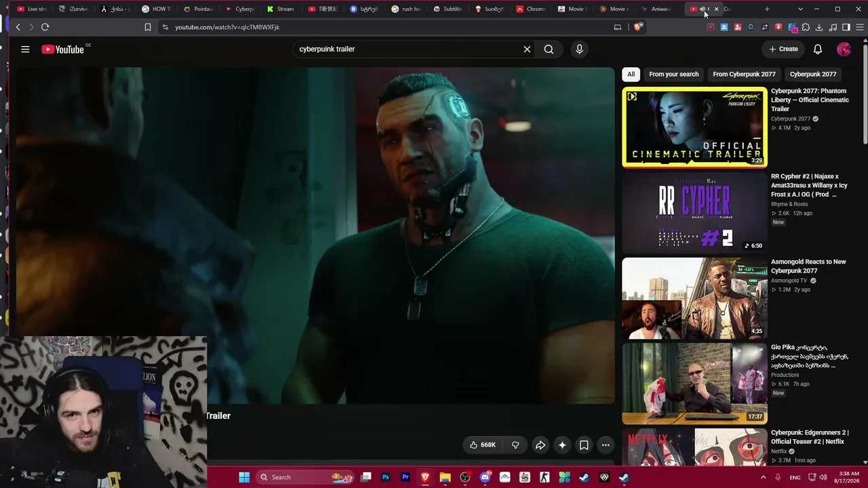868x488 pixels.
Task: Open Brave Shields icon
Action: click(x=638, y=27)
